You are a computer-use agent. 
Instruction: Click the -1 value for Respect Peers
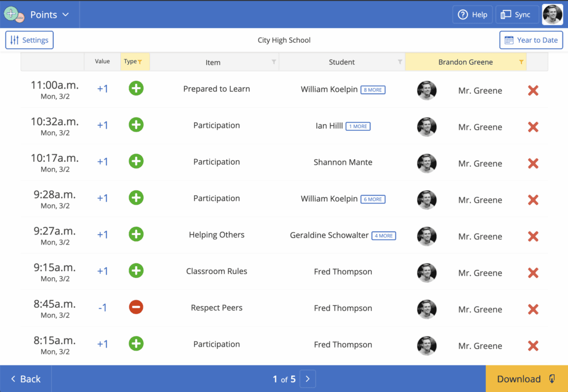point(103,308)
